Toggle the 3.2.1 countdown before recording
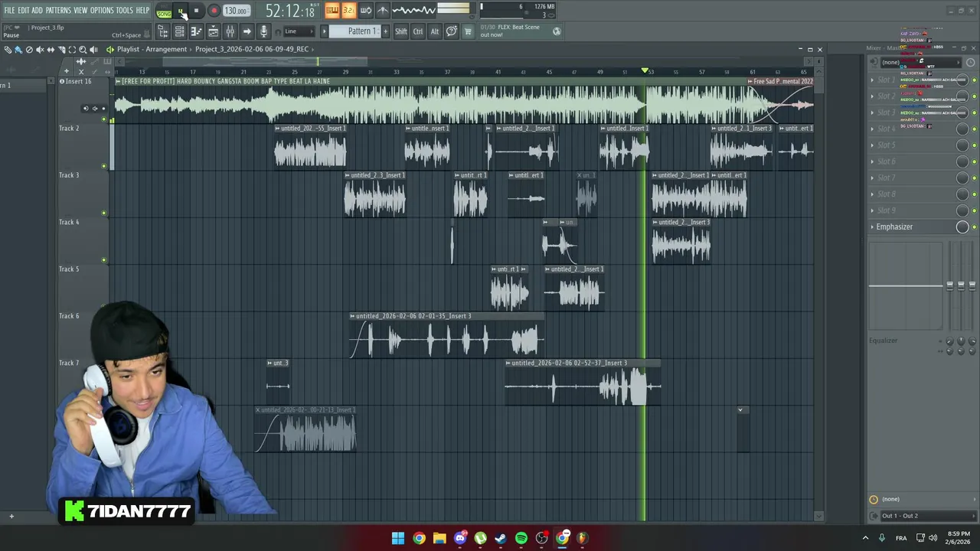The width and height of the screenshot is (980, 551). (348, 10)
